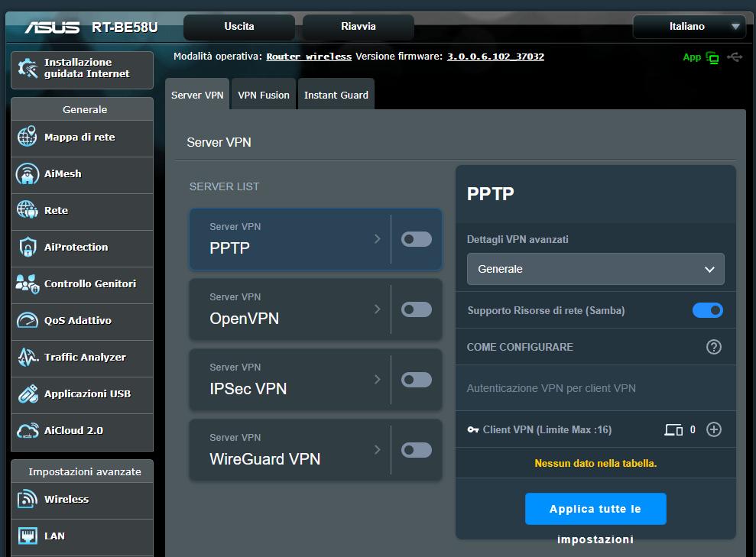Click the key icon beside Client VPN
The width and height of the screenshot is (756, 557).
(473, 430)
